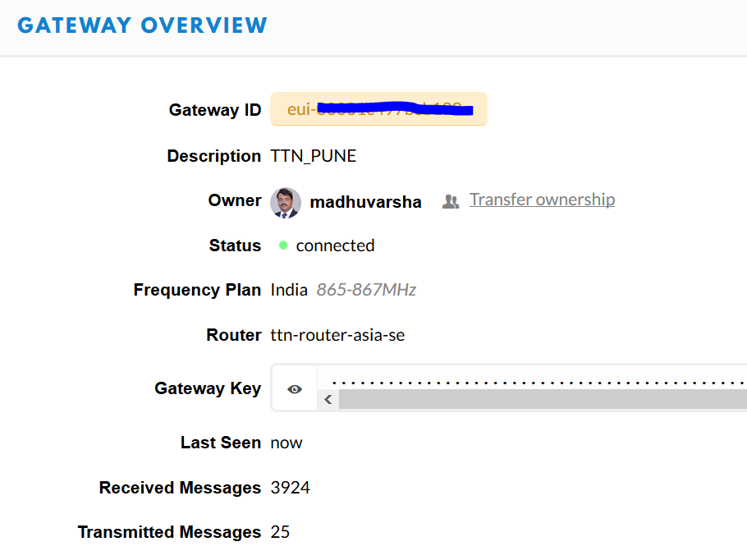
Task: Open the Transfer ownership link
Action: pos(542,199)
